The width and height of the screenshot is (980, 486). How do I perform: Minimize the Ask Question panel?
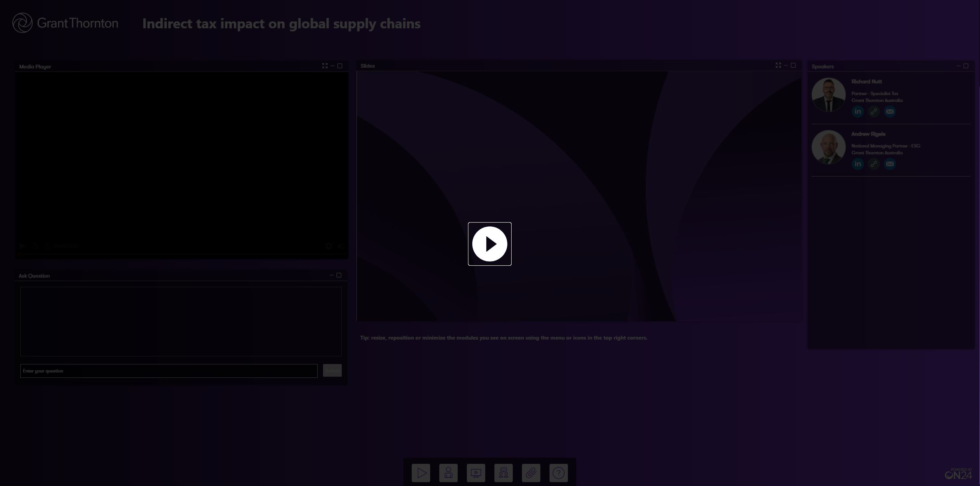pyautogui.click(x=331, y=275)
